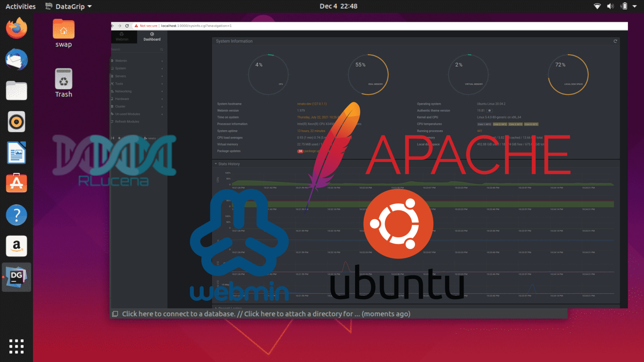This screenshot has height=362, width=644.
Task: Open the clock Dec 4 22:48 menu
Action: pyautogui.click(x=339, y=6)
